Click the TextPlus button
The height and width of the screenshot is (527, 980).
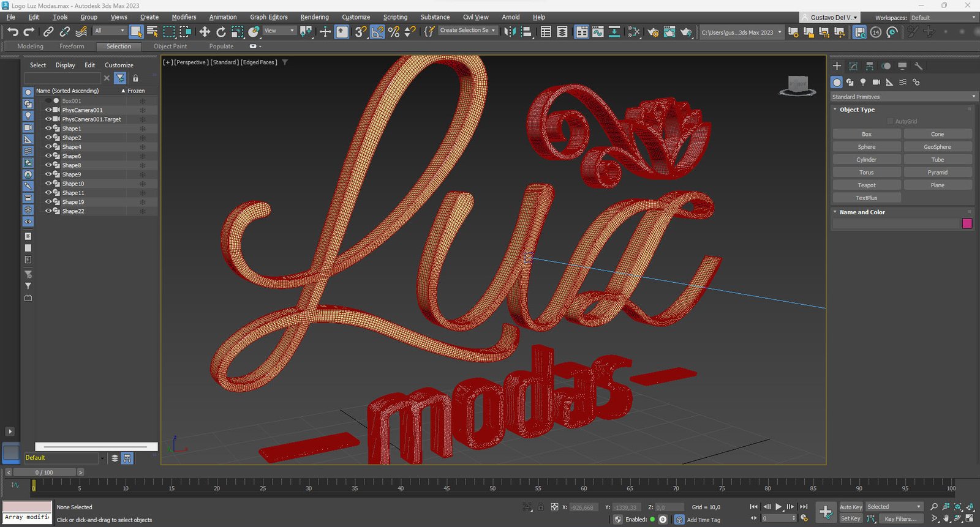pos(867,198)
